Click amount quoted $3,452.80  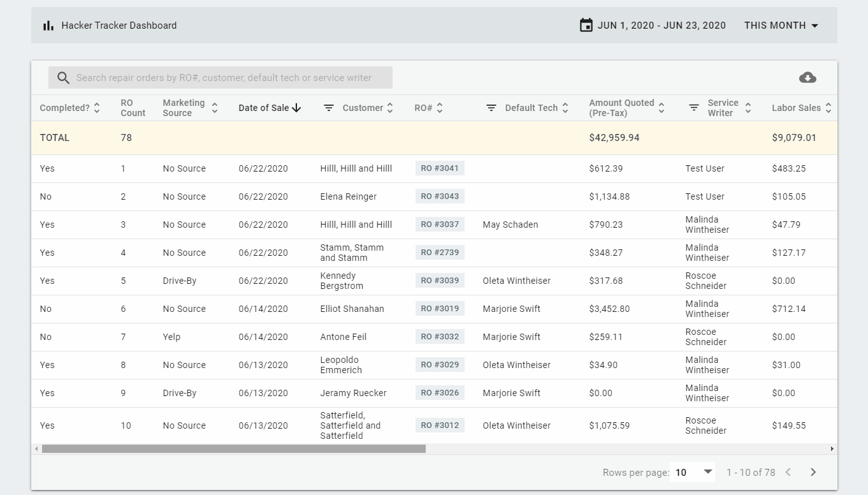tap(609, 309)
